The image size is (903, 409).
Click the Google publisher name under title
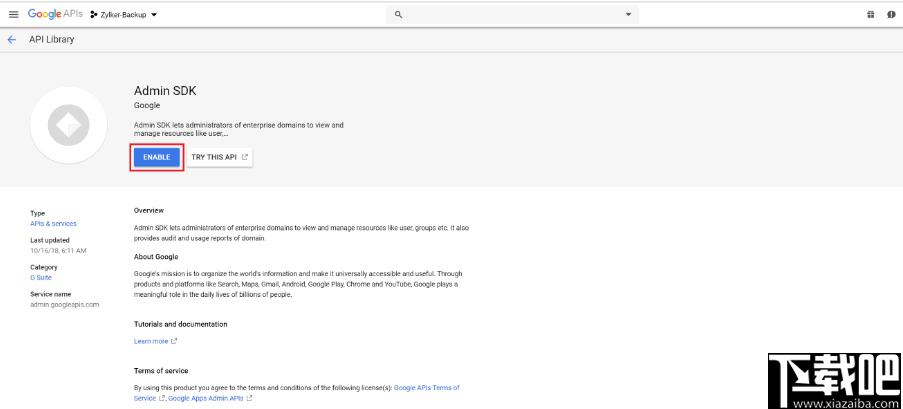(x=147, y=105)
